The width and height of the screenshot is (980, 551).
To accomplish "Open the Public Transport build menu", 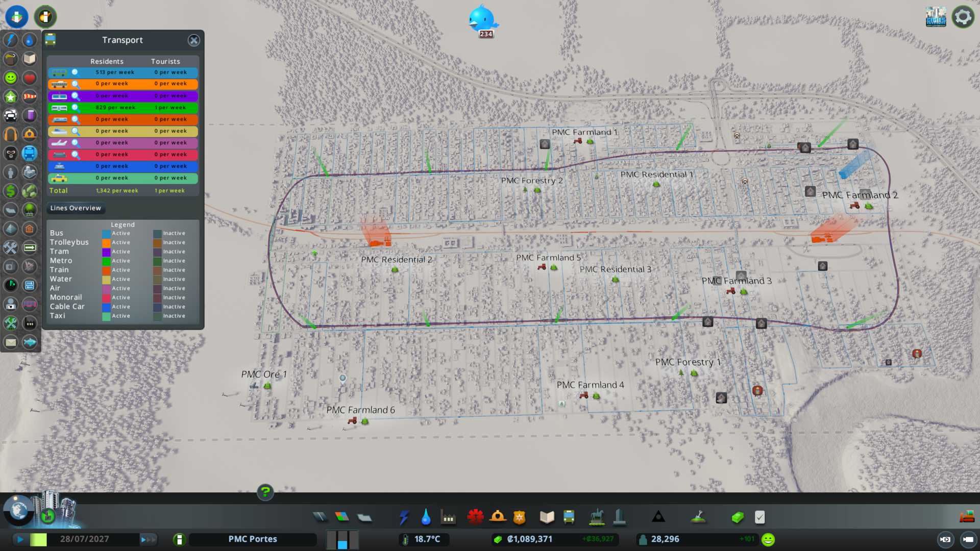I will 569,517.
